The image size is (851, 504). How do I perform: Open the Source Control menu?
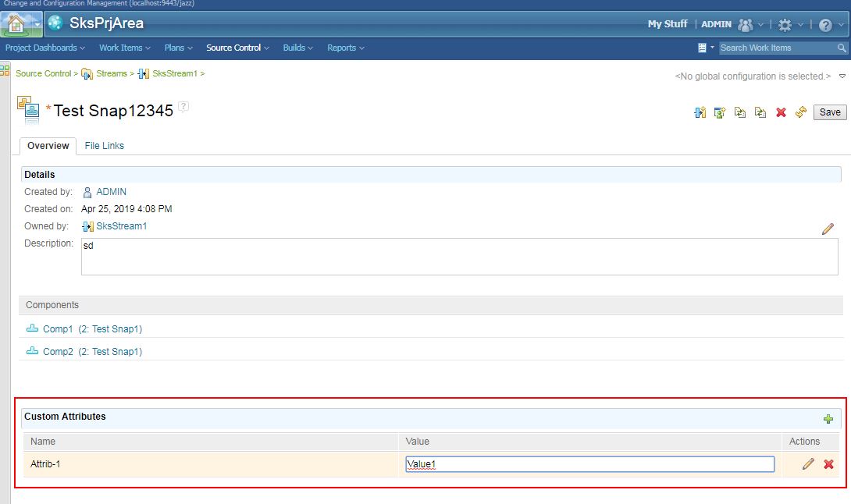point(233,48)
